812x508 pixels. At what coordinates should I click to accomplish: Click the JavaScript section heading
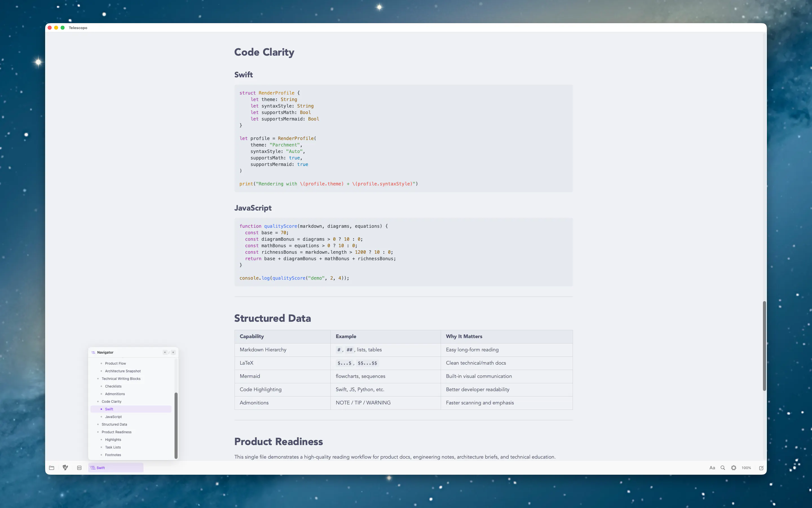[x=253, y=208]
